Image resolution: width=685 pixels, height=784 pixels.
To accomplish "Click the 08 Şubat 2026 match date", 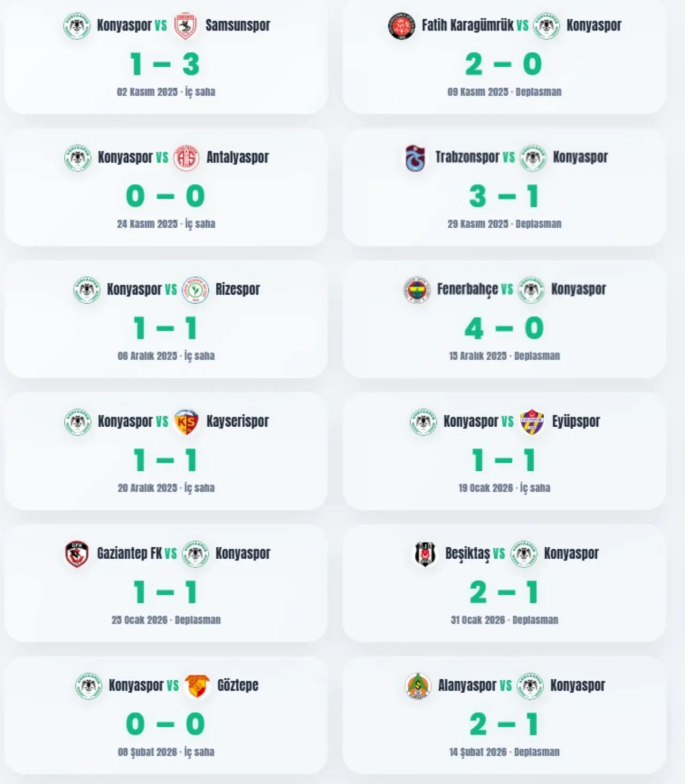I will click(147, 752).
